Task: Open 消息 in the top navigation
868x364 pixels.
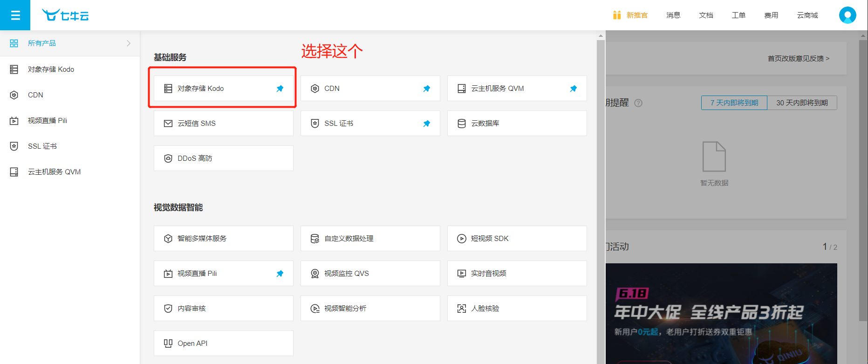Action: (673, 15)
